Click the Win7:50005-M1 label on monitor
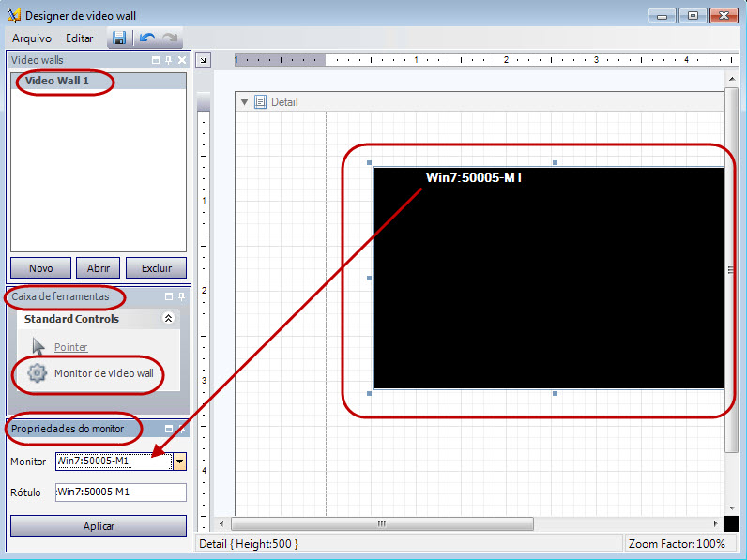 coord(474,177)
